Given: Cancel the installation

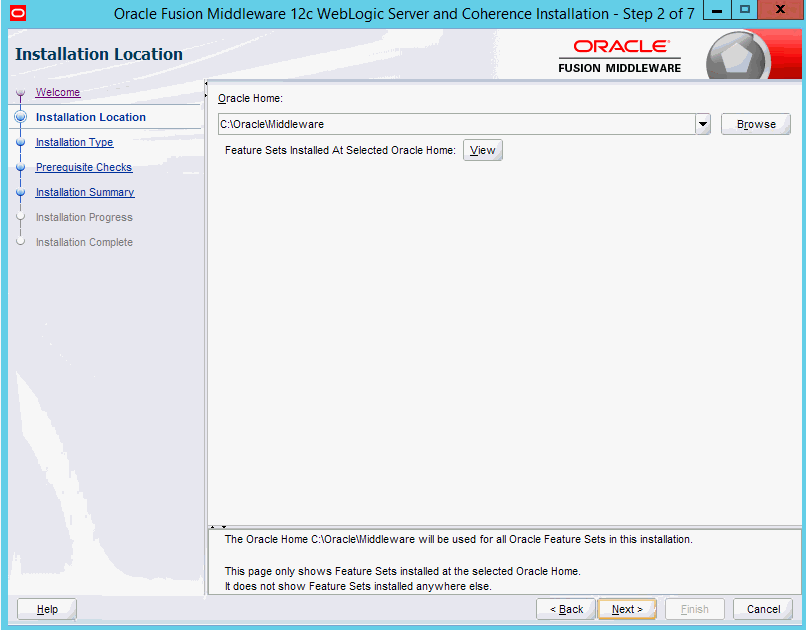Looking at the screenshot, I should pos(763,609).
